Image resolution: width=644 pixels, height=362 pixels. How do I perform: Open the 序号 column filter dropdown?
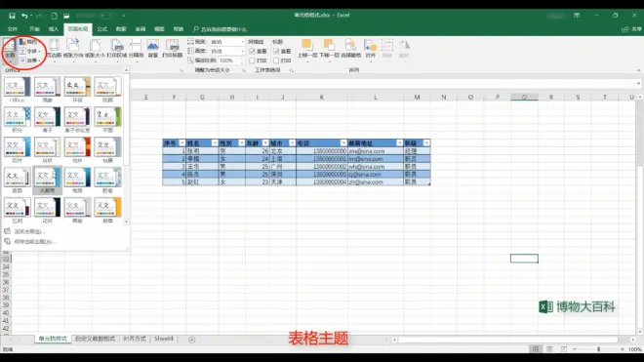coord(181,143)
